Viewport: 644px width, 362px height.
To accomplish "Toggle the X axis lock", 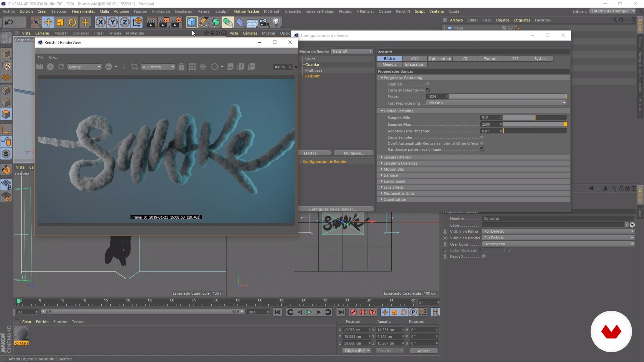I will [100, 22].
